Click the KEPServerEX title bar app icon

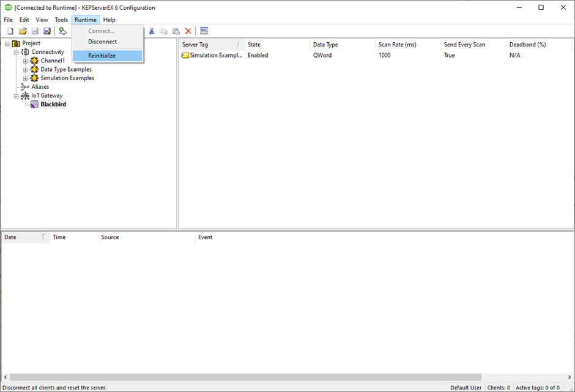click(8, 7)
